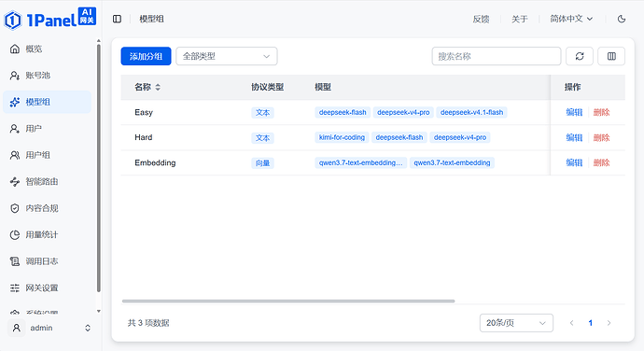Toggle dark mode with the moon icon

[622, 19]
